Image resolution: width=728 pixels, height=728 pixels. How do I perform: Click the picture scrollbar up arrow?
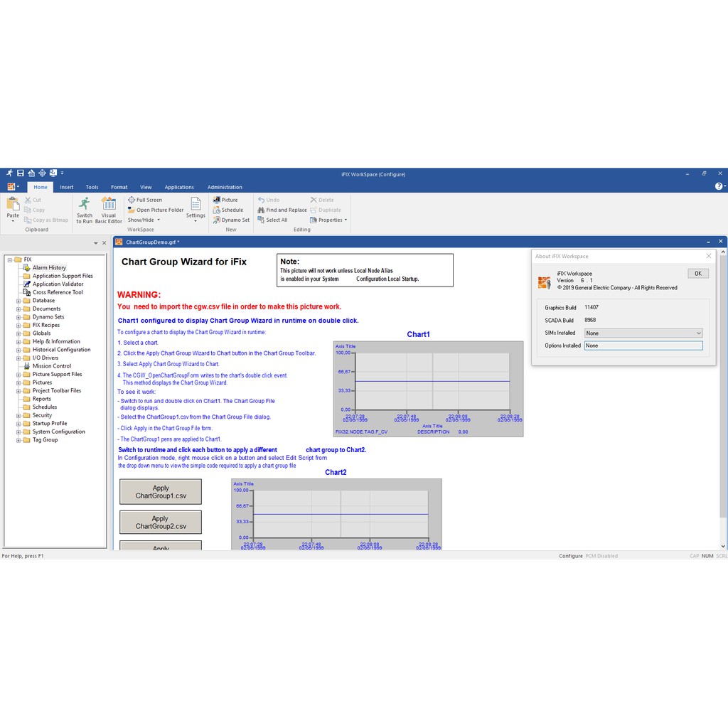723,252
